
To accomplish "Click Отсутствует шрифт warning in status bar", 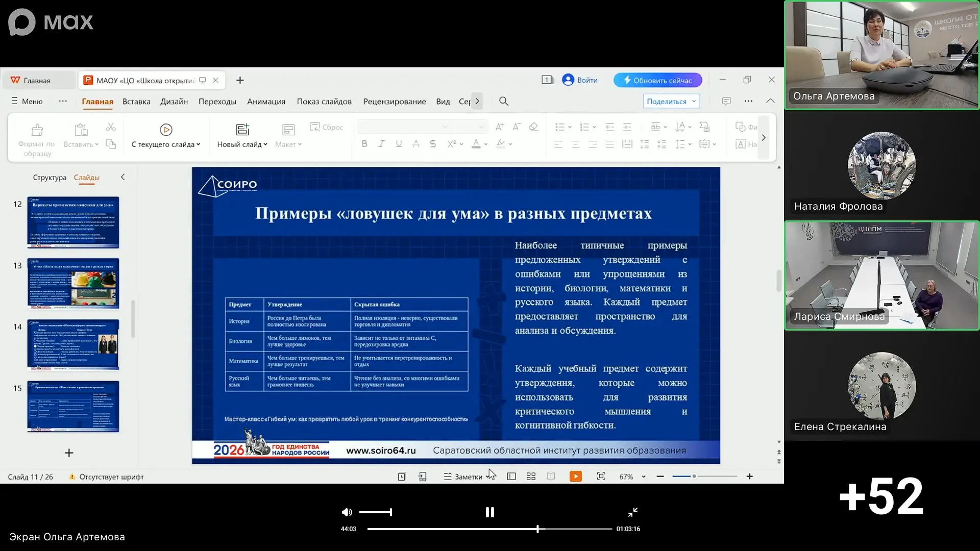I will pos(106,477).
